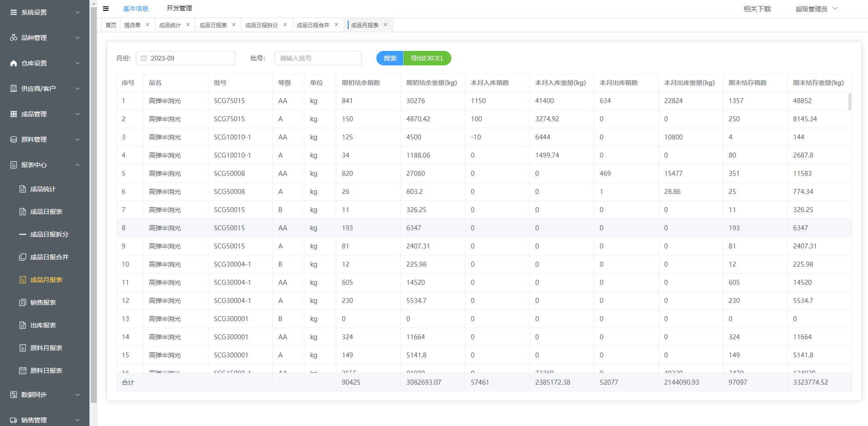Click the 成品统计 file icon in sidebar

tap(23, 189)
